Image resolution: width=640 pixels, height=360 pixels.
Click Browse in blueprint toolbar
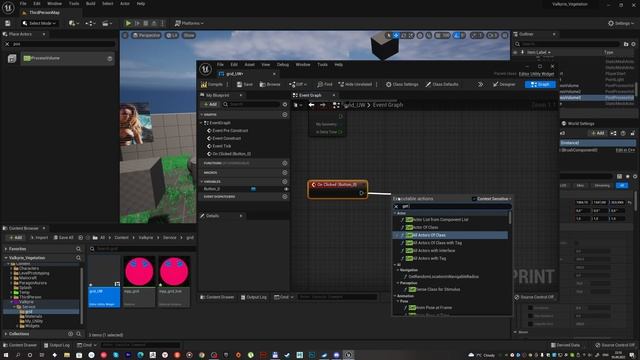pyautogui.click(x=270, y=84)
